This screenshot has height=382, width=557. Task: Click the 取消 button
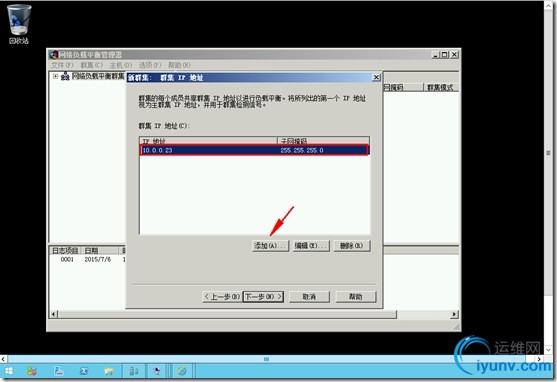[x=309, y=297]
